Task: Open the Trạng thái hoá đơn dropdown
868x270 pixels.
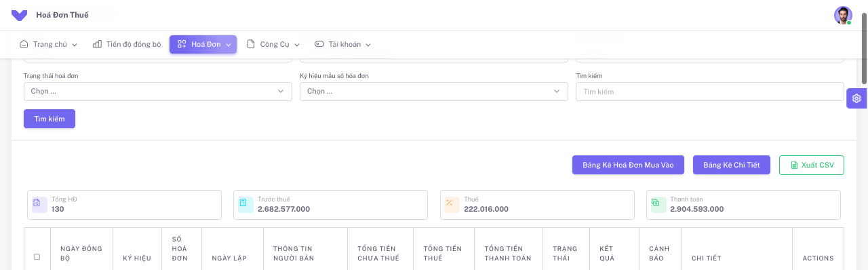Action: coord(158,91)
